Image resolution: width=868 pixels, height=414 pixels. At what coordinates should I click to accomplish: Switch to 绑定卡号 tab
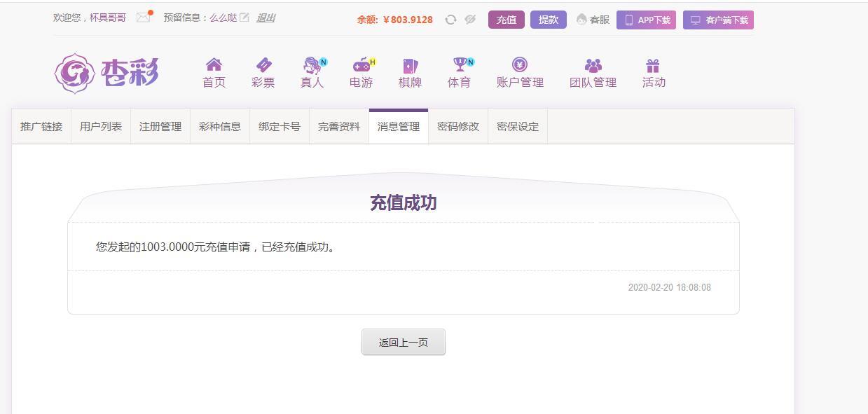coord(280,127)
